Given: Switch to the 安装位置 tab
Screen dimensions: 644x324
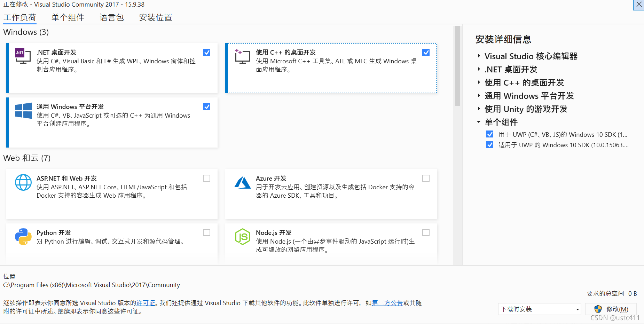Looking at the screenshot, I should (156, 17).
